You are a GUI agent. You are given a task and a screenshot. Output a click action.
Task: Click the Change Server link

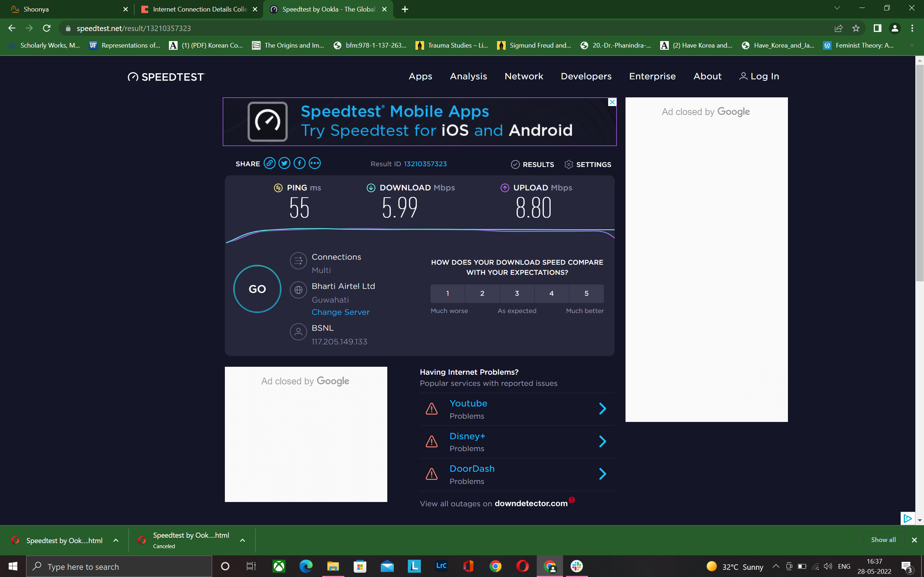(340, 312)
